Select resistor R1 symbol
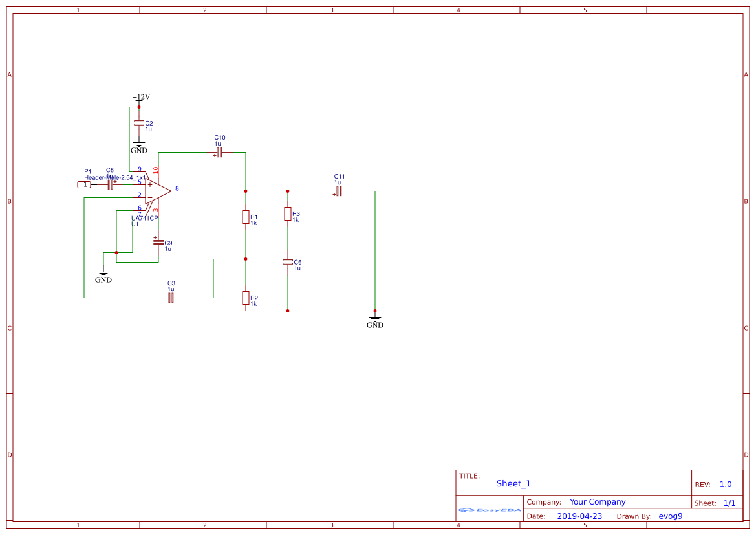This screenshot has height=535, width=756. pos(245,217)
